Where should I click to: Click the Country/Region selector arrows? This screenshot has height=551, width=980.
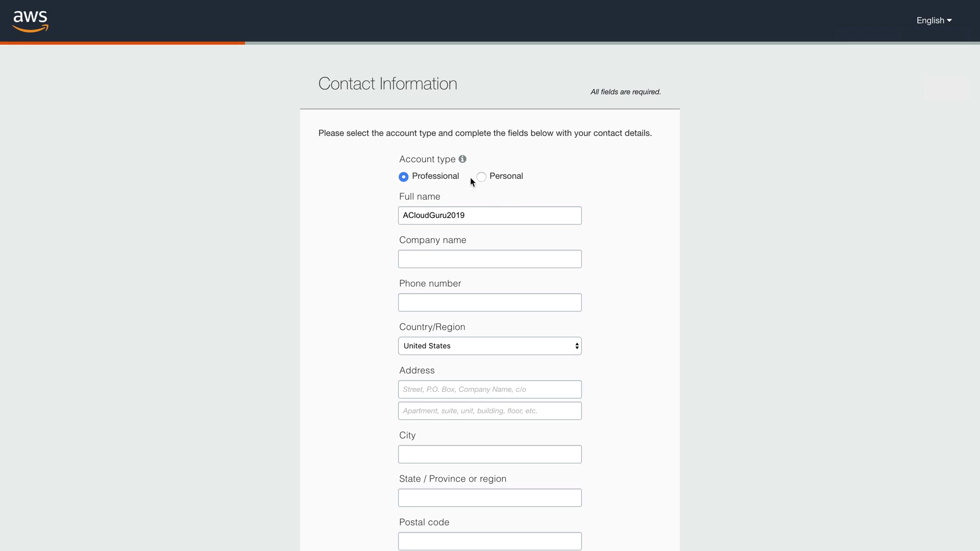point(577,346)
